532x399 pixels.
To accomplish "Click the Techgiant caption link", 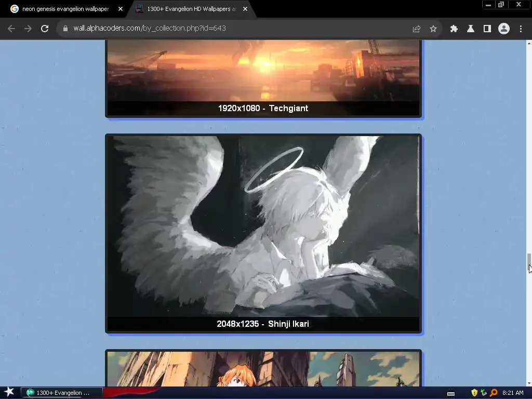I will pyautogui.click(x=288, y=108).
